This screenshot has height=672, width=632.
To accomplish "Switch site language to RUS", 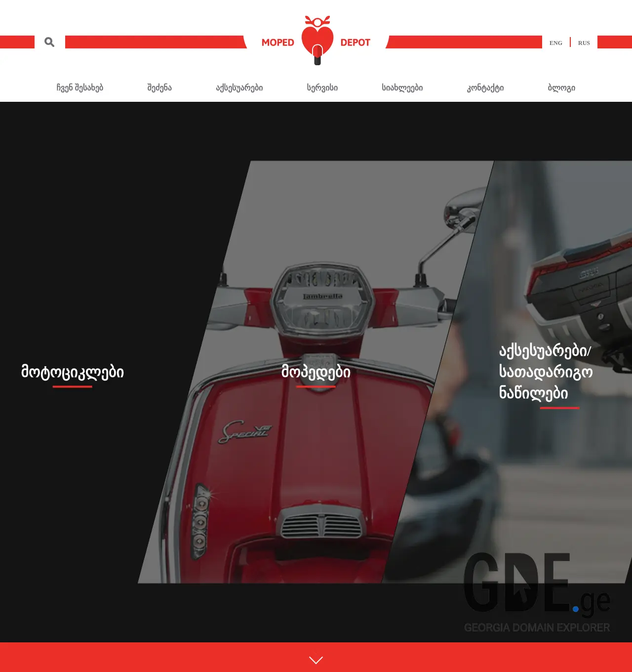I will (x=584, y=43).
